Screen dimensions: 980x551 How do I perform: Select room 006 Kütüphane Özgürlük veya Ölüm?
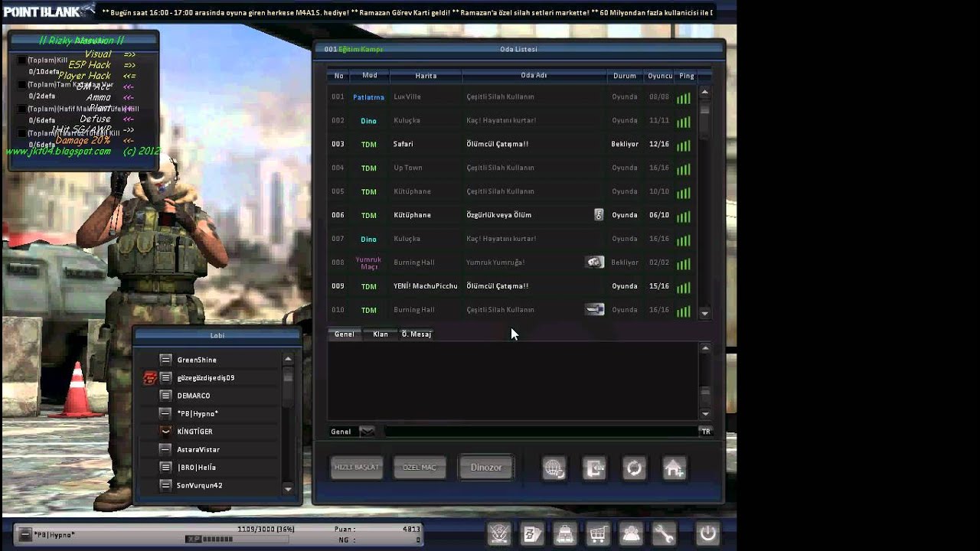coord(512,215)
